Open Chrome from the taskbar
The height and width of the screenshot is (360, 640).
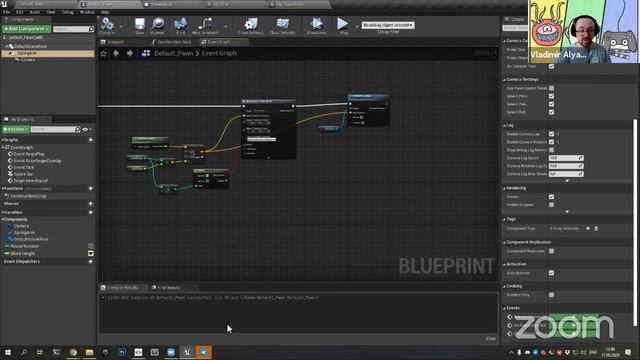(x=73, y=352)
